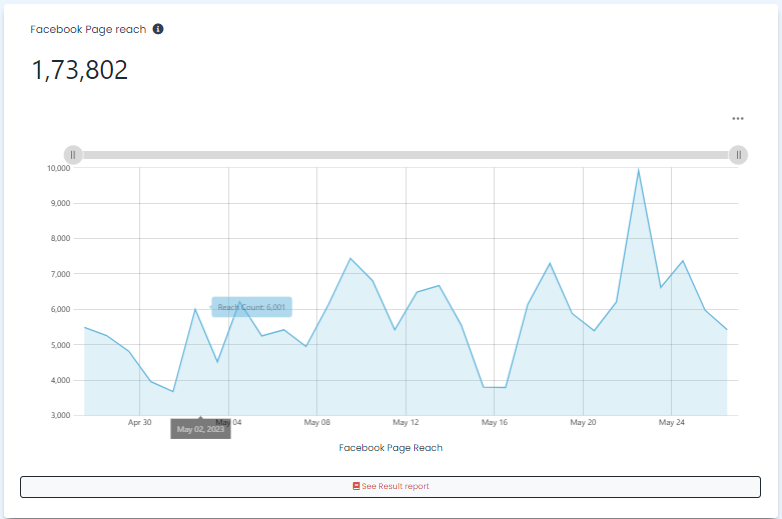782x519 pixels.
Task: Click the total reach number 1,73,802
Action: (x=80, y=70)
